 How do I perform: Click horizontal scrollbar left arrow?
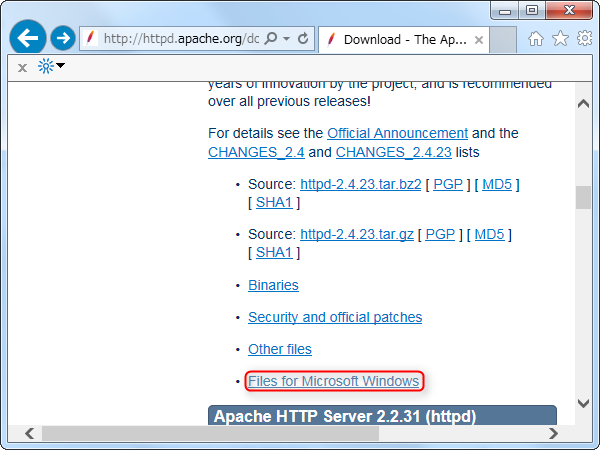[29, 434]
